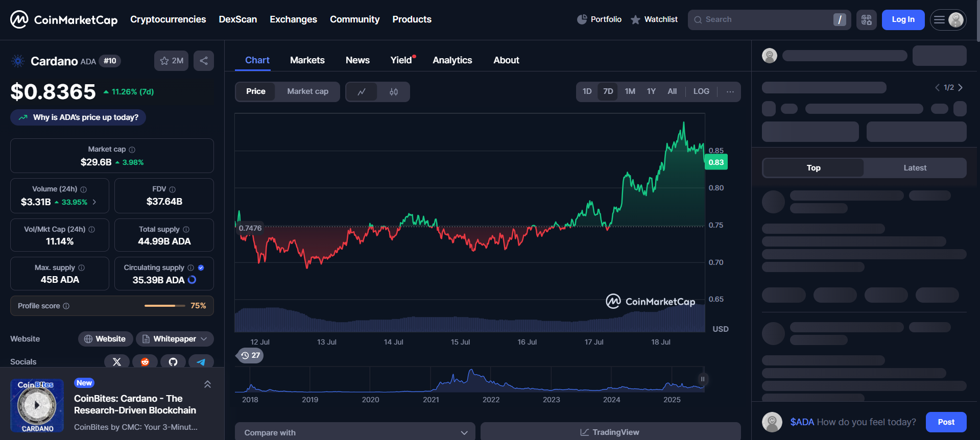The height and width of the screenshot is (440, 980).
Task: Open Cardano's Telegram social link
Action: 201,361
